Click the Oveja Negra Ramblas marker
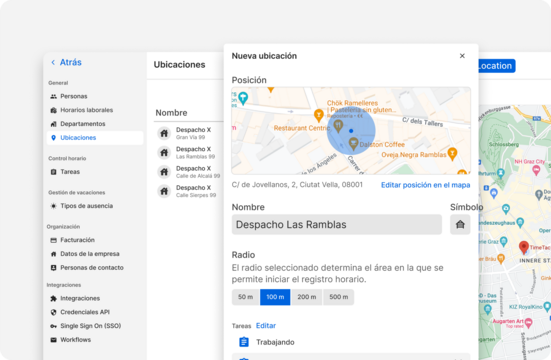The image size is (551, 360). [x=453, y=154]
